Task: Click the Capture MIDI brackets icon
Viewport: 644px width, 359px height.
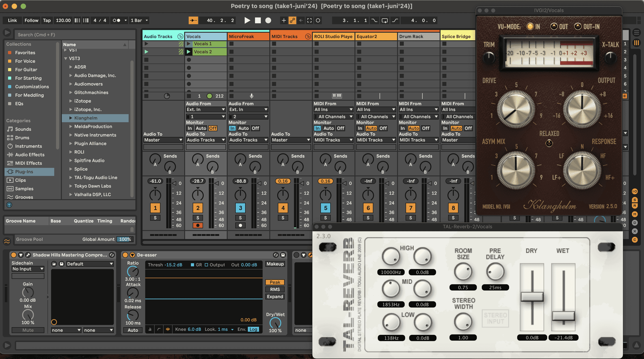Action: 309,20
